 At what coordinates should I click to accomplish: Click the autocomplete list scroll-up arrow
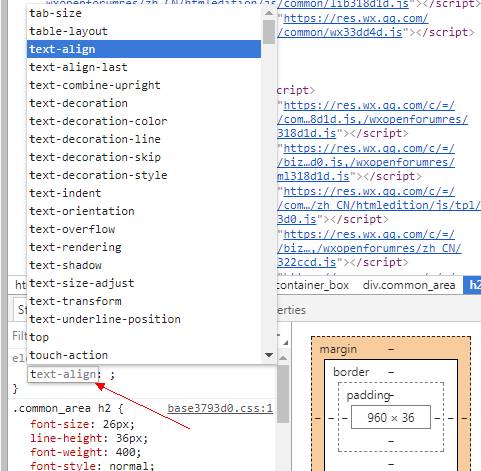tap(269, 13)
